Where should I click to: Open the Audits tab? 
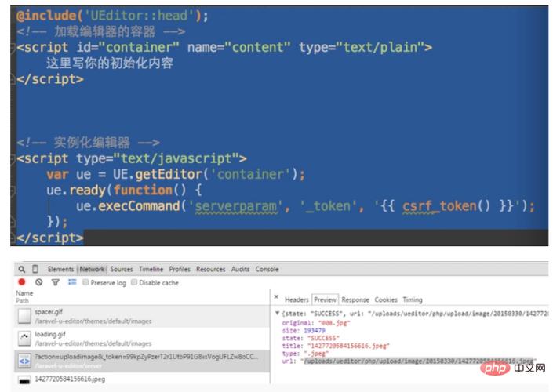(240, 270)
